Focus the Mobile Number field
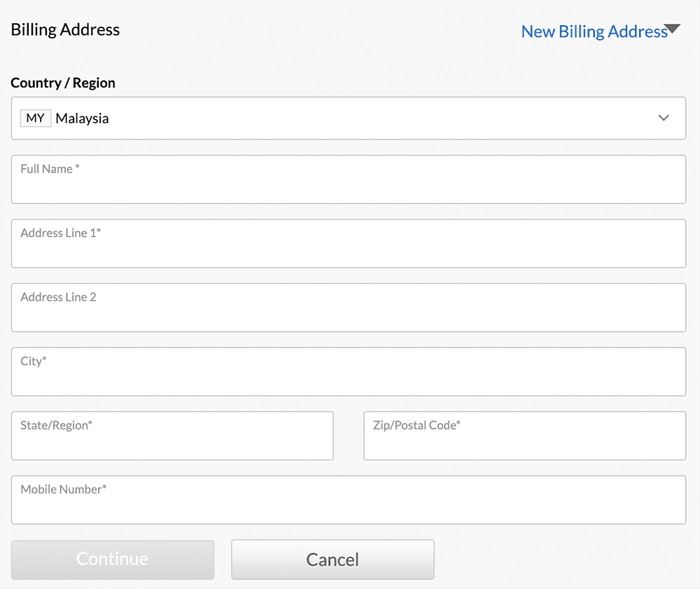This screenshot has width=700, height=589. tap(348, 499)
